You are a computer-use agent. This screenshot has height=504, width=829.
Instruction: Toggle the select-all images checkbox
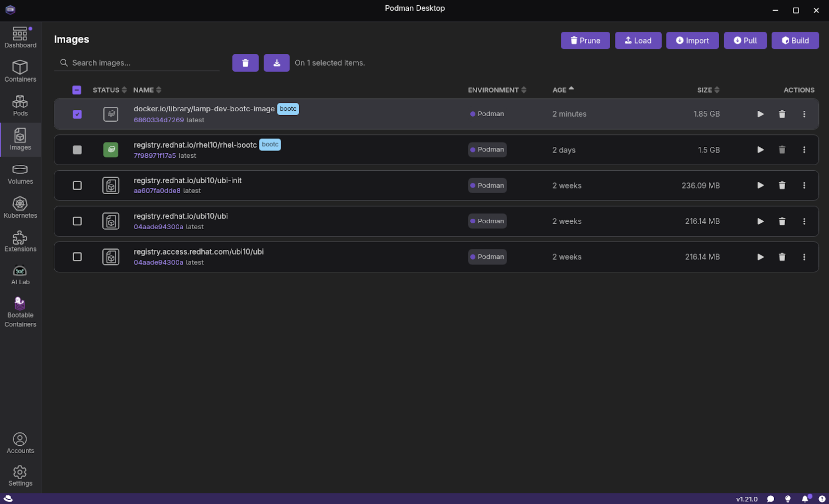tap(77, 90)
